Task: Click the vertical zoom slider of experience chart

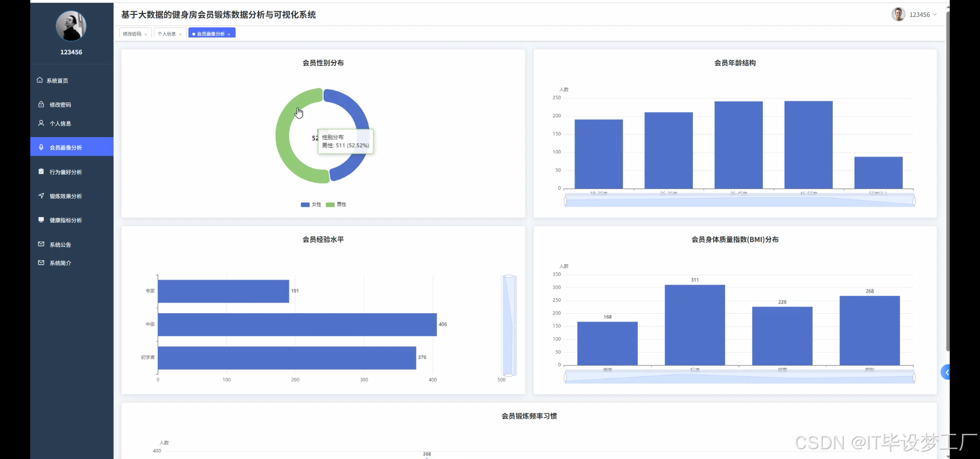Action: (508, 326)
